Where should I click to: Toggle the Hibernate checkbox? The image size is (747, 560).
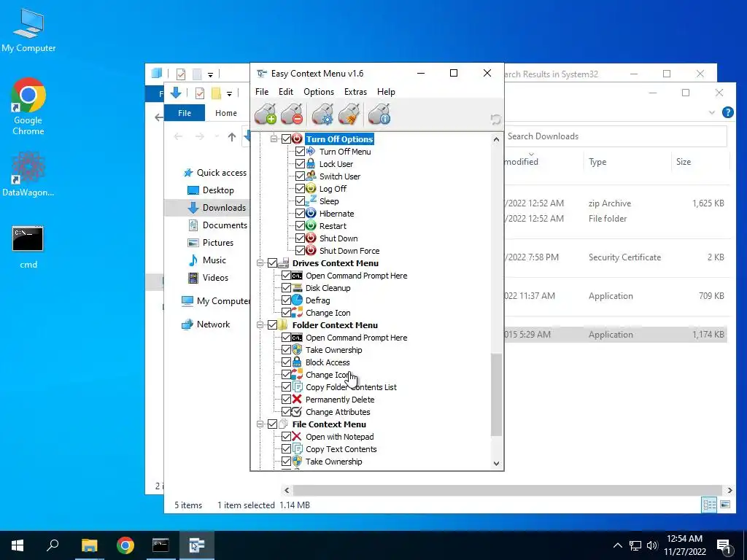coord(300,214)
